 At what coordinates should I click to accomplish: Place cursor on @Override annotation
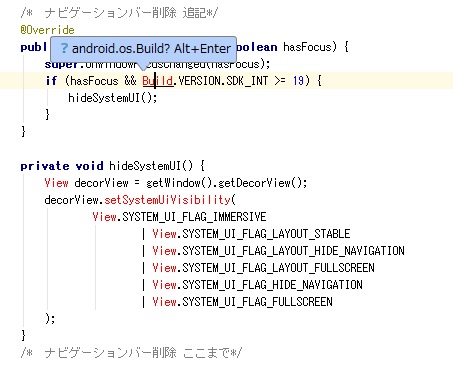(47, 30)
